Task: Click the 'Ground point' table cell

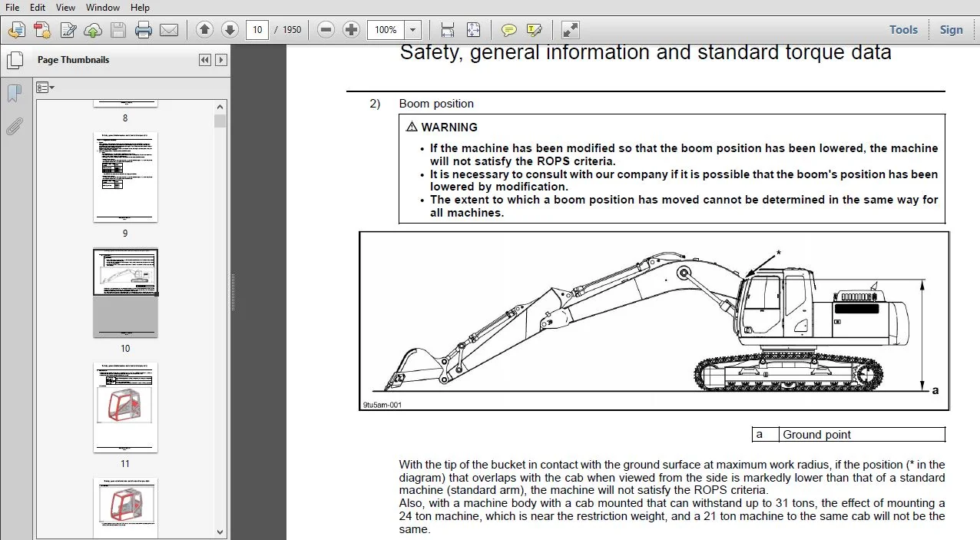Action: point(862,434)
